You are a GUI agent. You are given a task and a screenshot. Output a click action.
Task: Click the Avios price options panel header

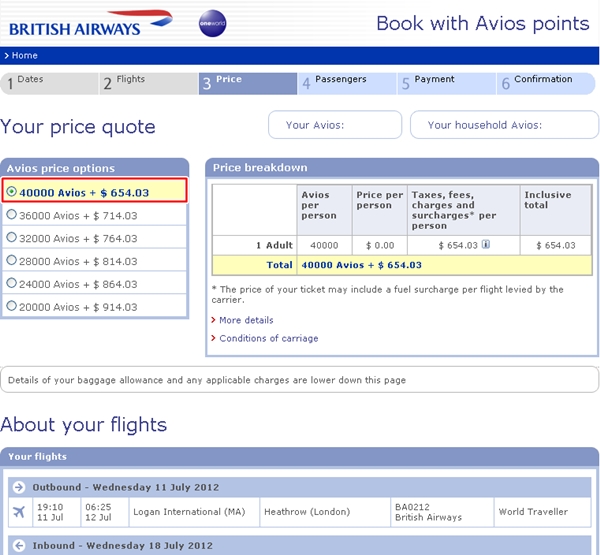95,168
